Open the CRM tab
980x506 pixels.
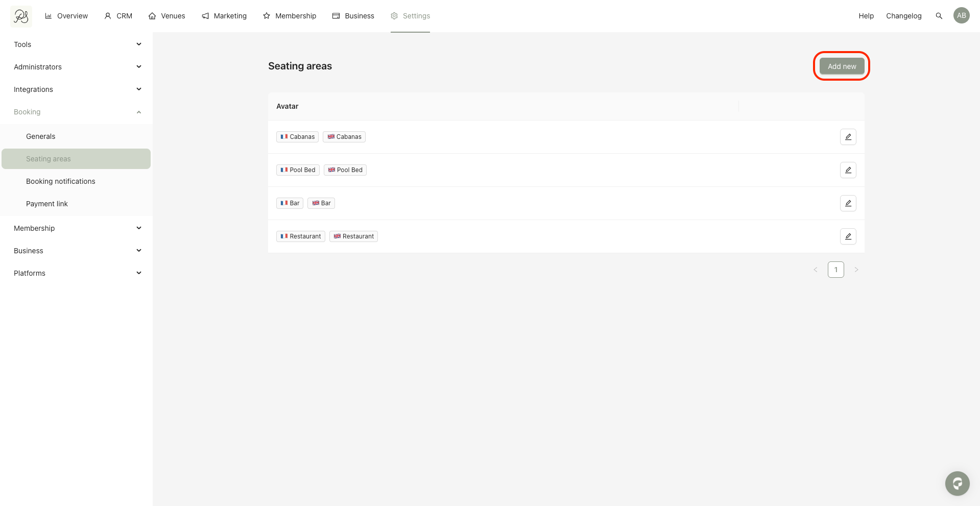pos(118,16)
